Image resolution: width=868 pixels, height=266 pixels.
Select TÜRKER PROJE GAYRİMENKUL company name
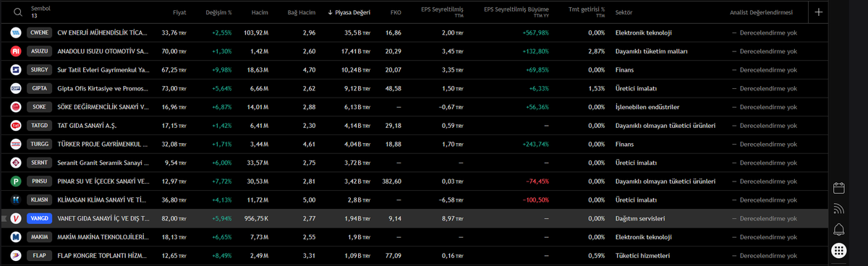point(103,144)
